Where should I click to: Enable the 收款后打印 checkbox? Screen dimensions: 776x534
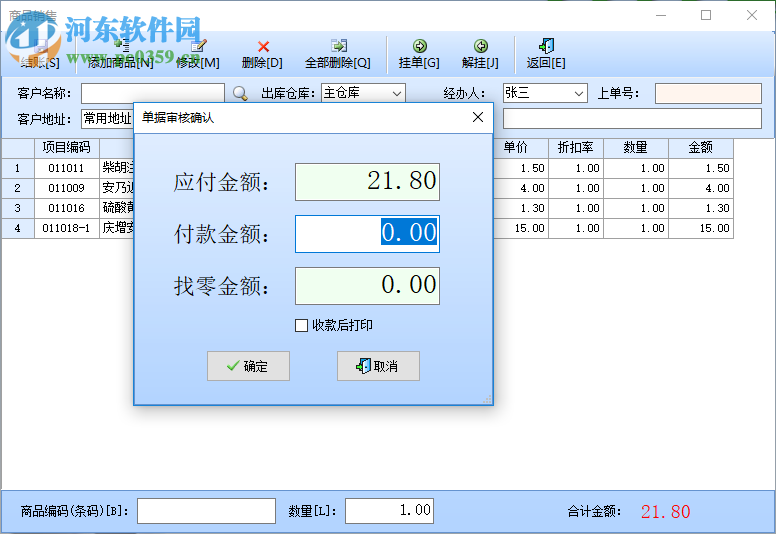coord(301,325)
